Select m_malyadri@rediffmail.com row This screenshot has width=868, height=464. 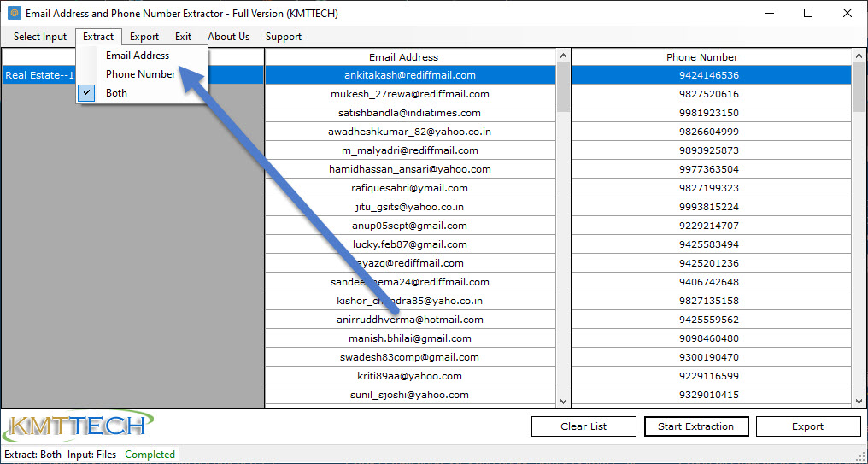(410, 150)
